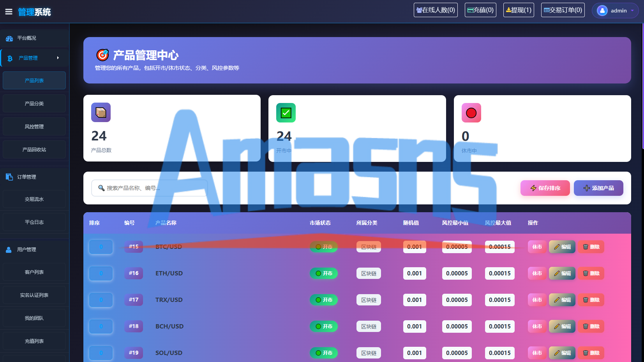Viewport: 644px width, 362px height.
Task: Click the product box icon above 产品总数
Action: (x=101, y=112)
